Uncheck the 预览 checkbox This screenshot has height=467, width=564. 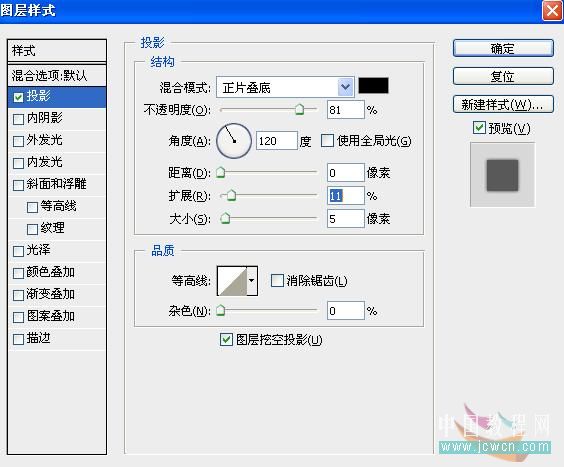(x=479, y=128)
